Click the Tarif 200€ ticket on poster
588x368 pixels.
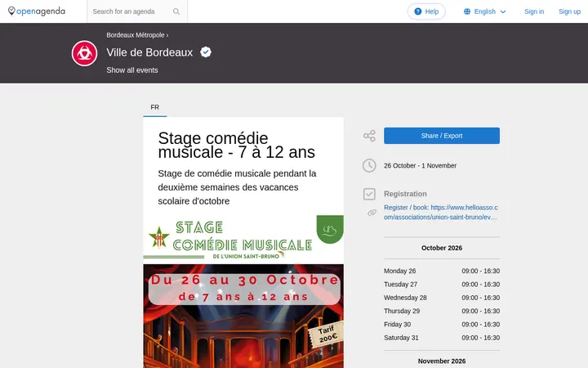click(326, 334)
